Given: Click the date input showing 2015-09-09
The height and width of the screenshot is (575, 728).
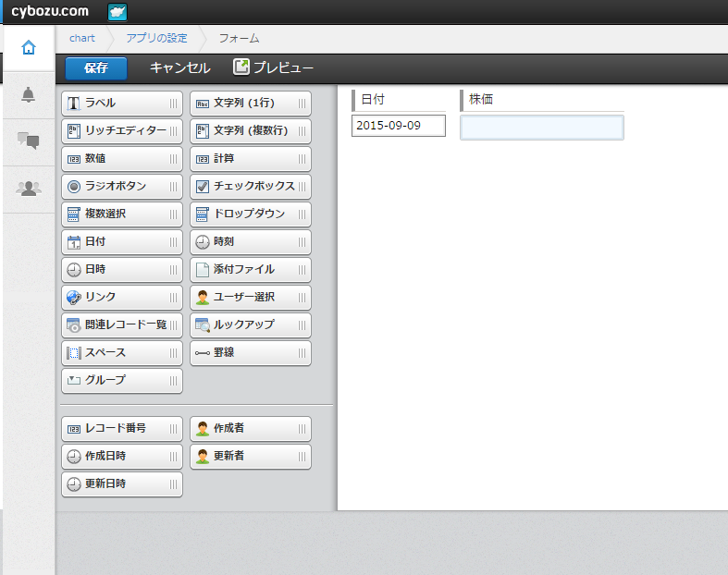Looking at the screenshot, I should (399, 126).
